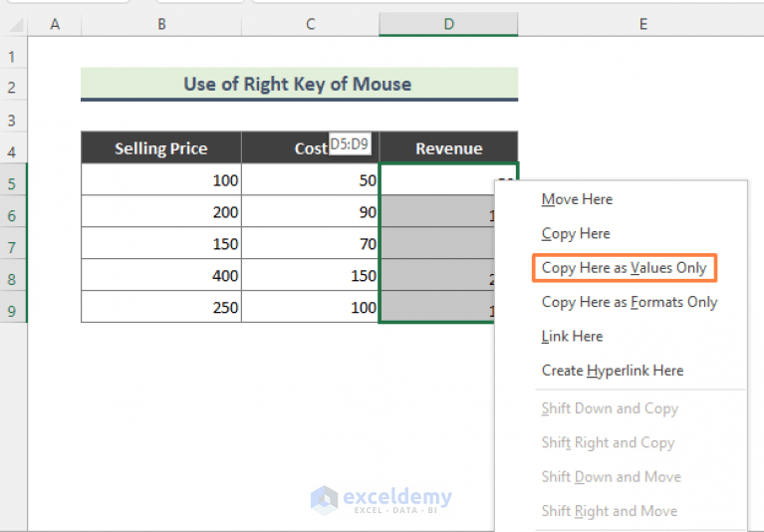Click Cost cell with 70
Screen dimensions: 764x532
pyautogui.click(x=311, y=243)
